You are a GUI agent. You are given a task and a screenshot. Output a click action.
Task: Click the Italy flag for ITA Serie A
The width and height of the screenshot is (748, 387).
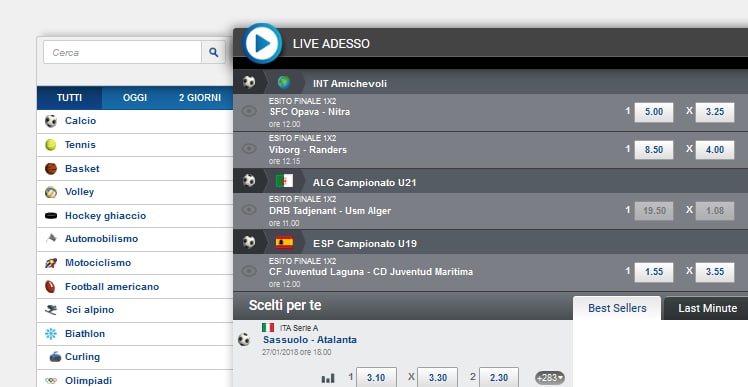pos(268,327)
